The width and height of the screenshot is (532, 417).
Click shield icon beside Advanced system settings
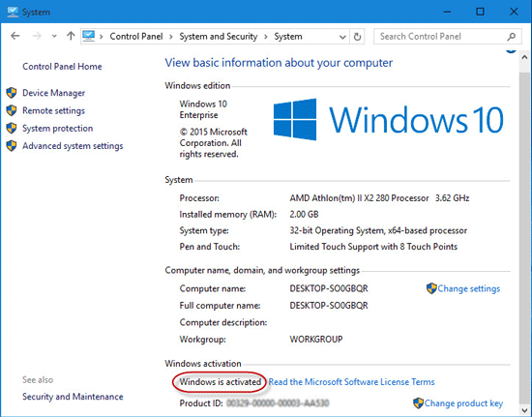pyautogui.click(x=12, y=145)
